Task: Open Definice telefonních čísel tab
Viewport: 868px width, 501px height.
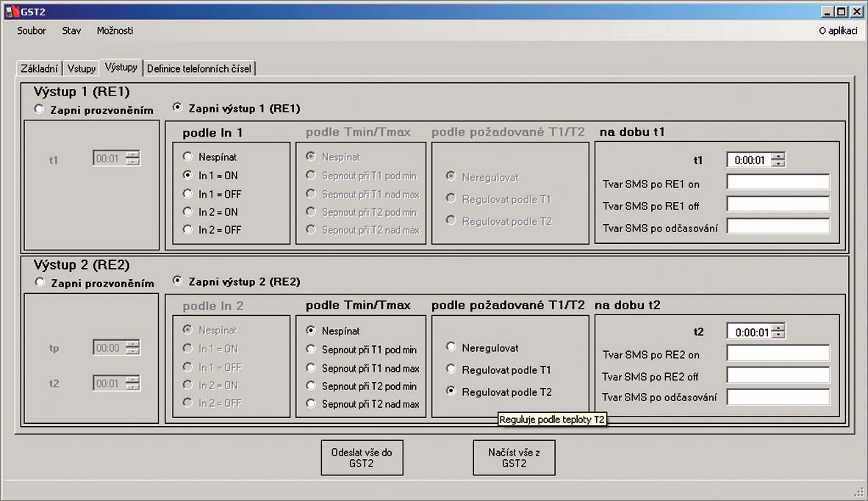Action: [x=199, y=68]
